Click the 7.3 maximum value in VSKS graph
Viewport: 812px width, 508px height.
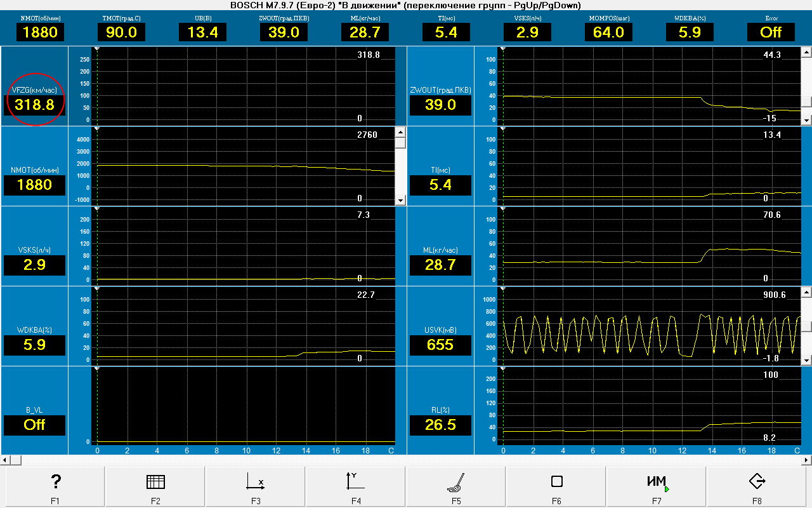(x=363, y=215)
